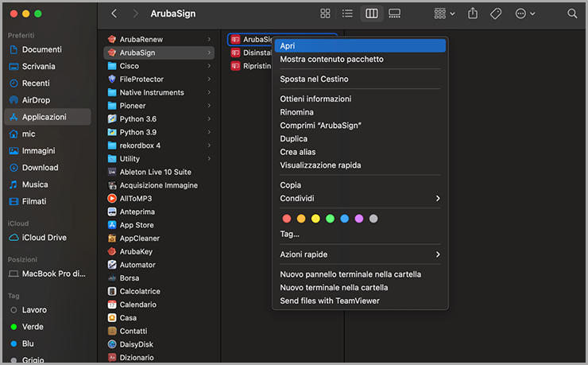Viewport: 588px width, 365px height.
Task: Apply the purple tag color
Action: (359, 219)
